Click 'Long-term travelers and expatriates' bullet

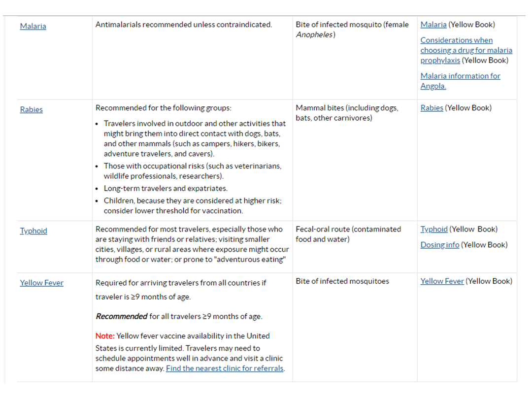click(x=166, y=188)
